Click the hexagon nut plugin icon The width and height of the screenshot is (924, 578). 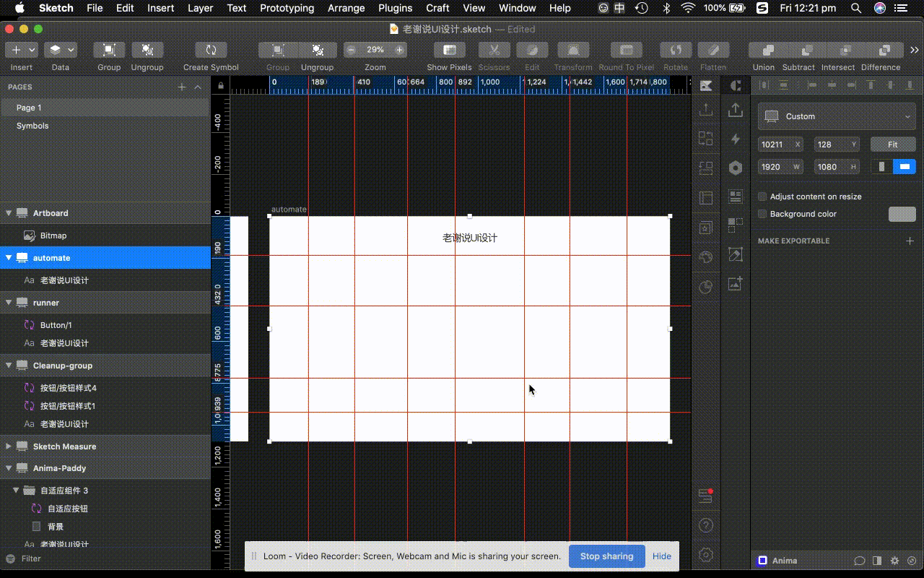[x=735, y=168]
